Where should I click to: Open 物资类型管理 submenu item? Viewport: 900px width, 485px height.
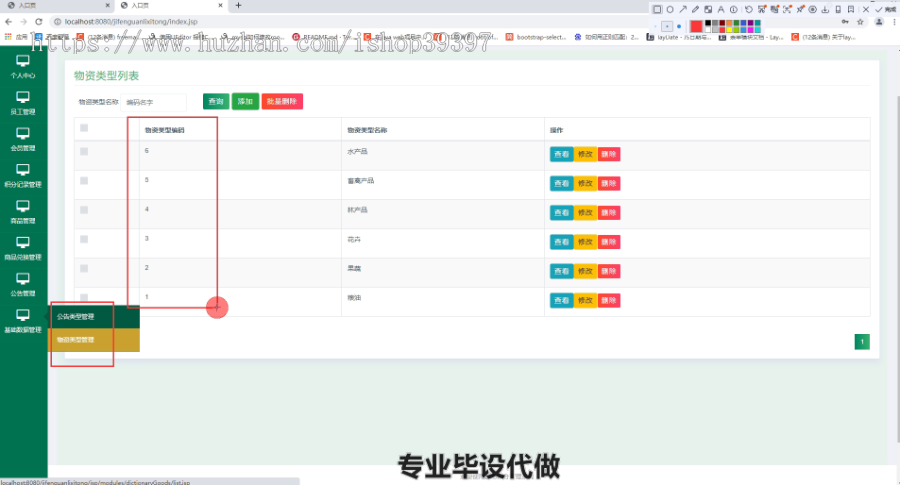tap(94, 340)
